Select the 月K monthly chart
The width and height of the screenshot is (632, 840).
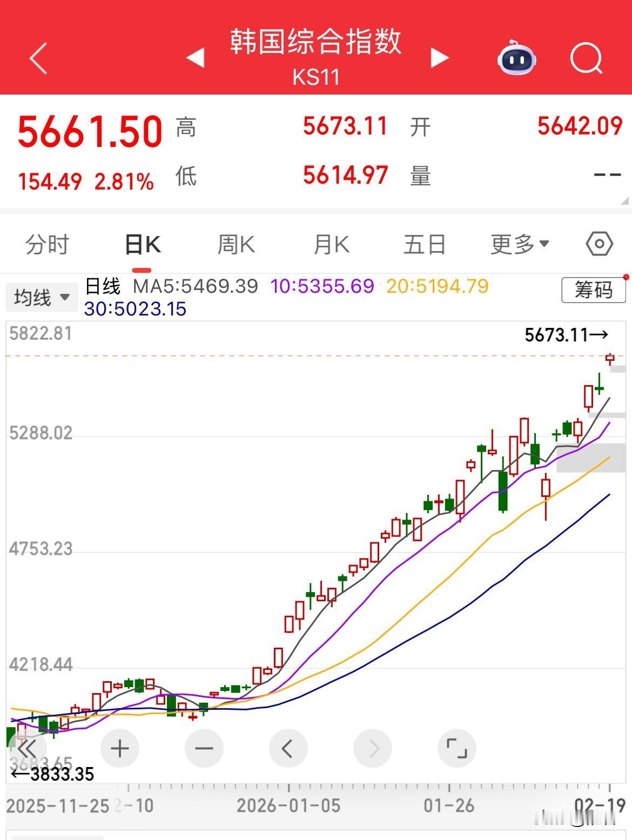point(331,244)
